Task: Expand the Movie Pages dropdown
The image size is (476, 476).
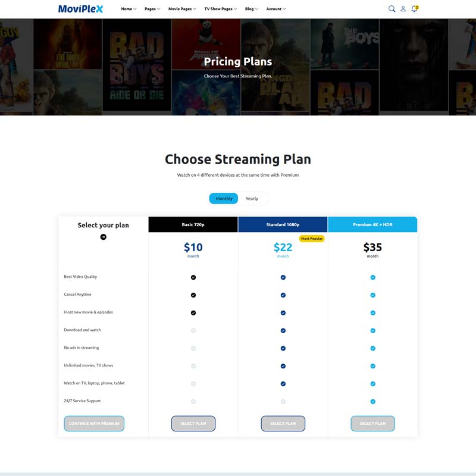Action: 182,9
